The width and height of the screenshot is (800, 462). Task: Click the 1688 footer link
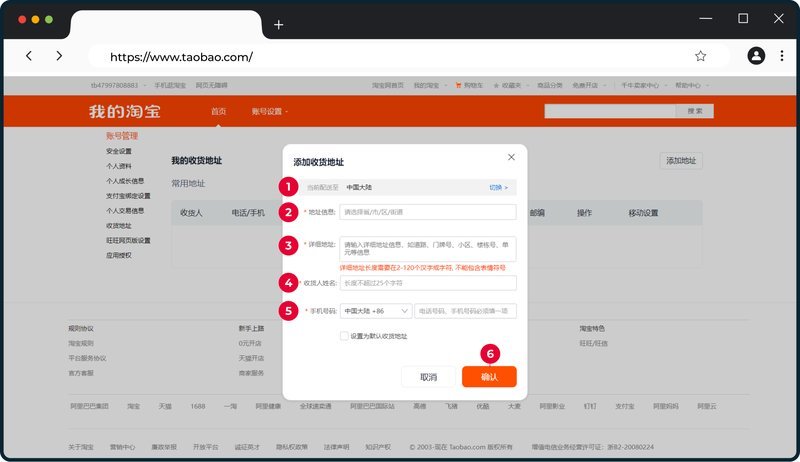[197, 406]
